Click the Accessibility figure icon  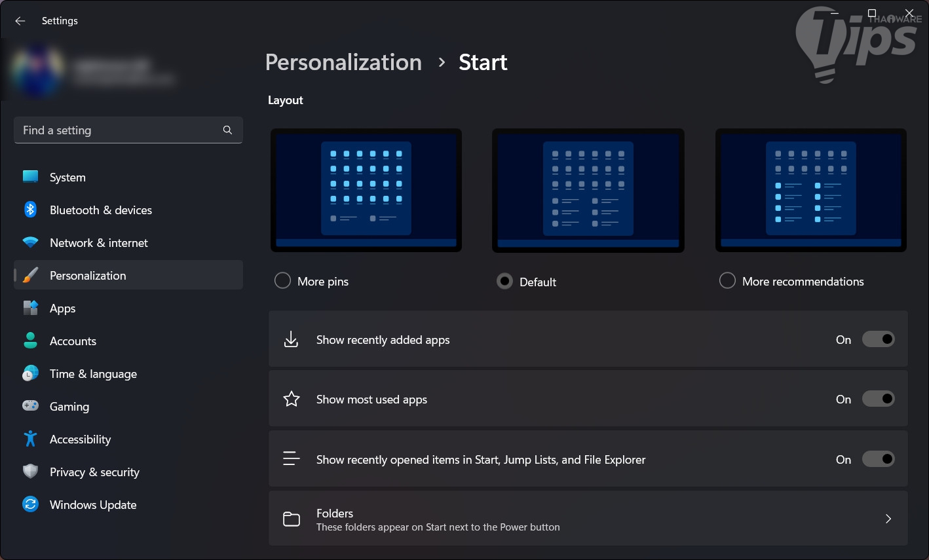click(30, 439)
